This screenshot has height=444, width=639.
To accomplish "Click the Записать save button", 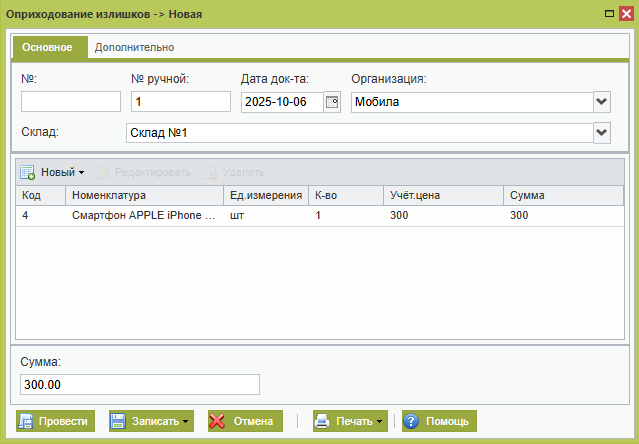I will (150, 421).
